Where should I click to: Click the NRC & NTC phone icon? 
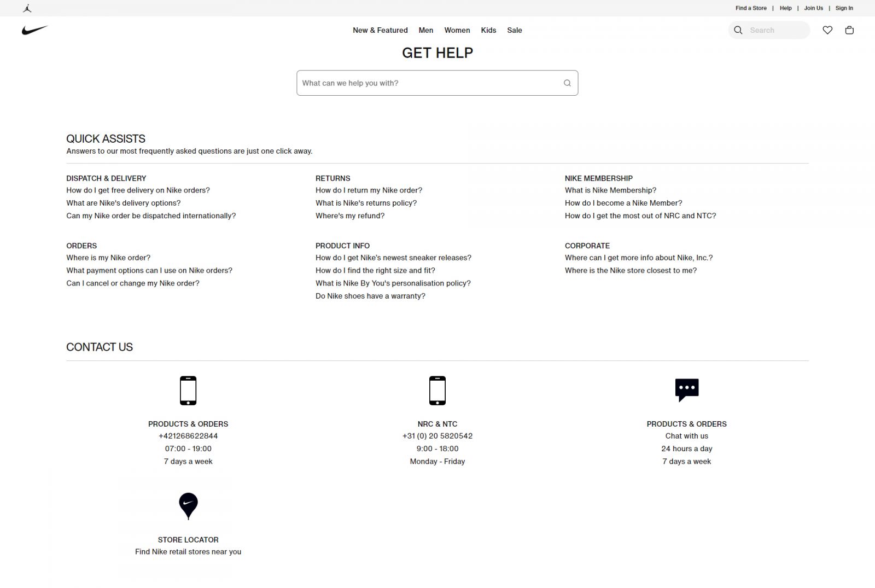tap(437, 391)
